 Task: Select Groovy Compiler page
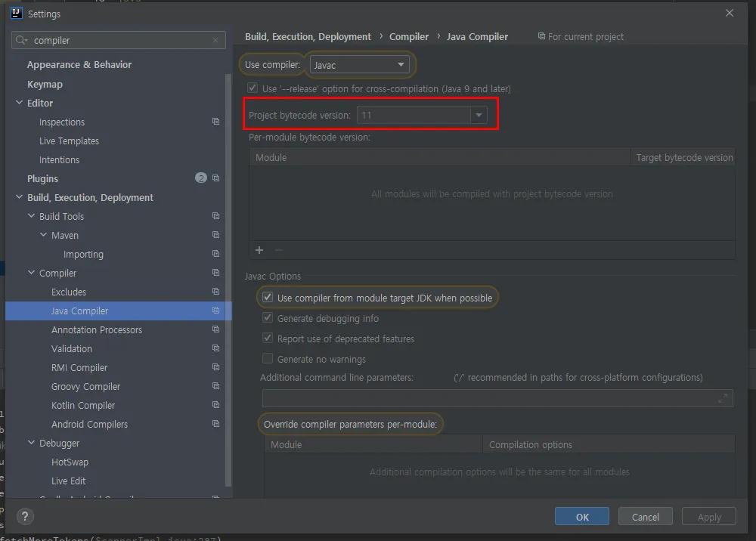pos(86,386)
